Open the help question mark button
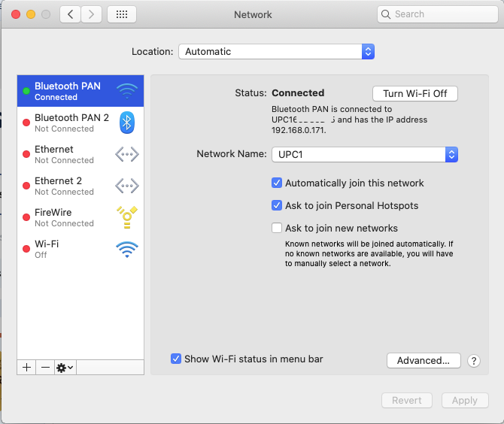Image resolution: width=504 pixels, height=424 pixels. pyautogui.click(x=473, y=361)
